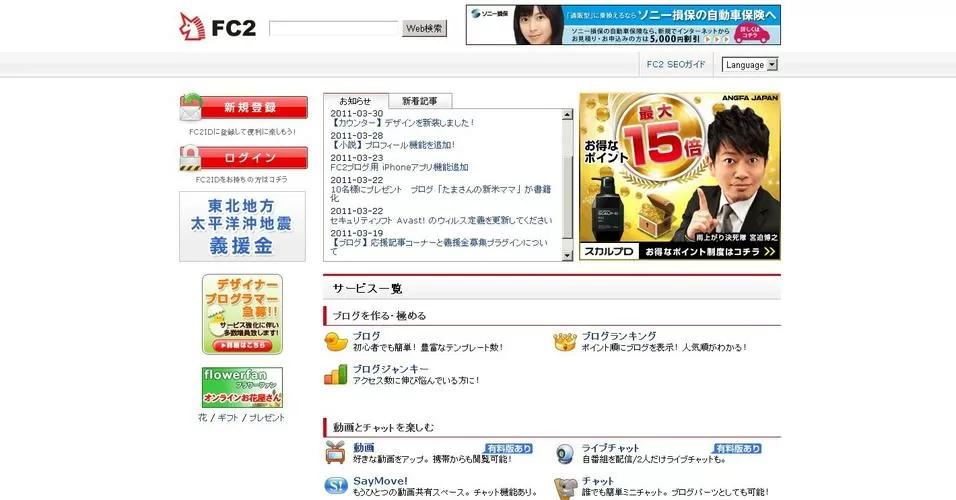Open the FC2 SEOガイド link
Image resolution: width=956 pixels, height=500 pixels.
(676, 64)
